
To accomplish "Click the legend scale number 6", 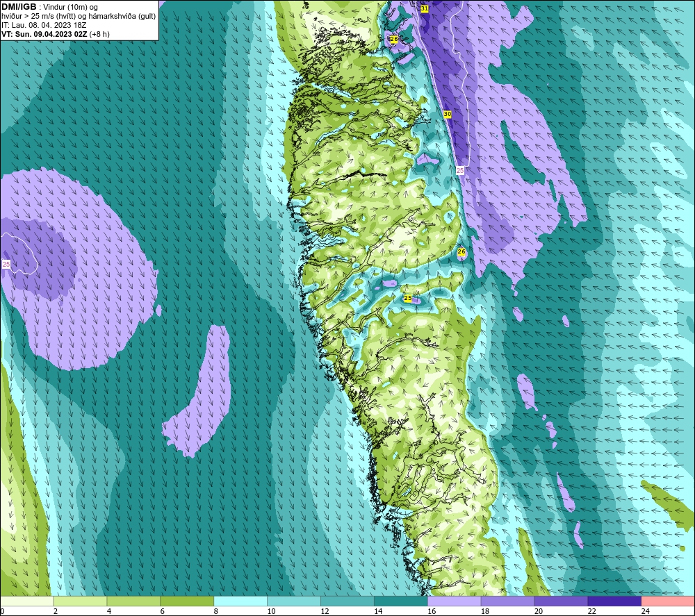I will pyautogui.click(x=162, y=611).
